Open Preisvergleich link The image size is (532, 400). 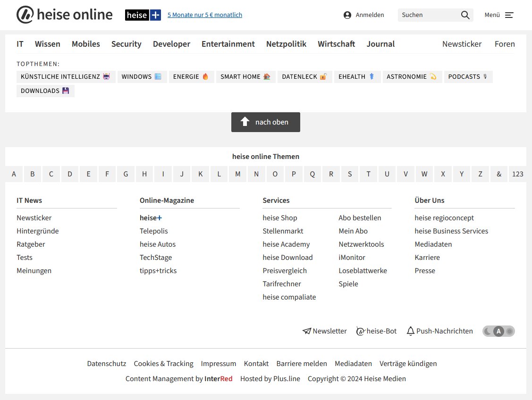285,270
